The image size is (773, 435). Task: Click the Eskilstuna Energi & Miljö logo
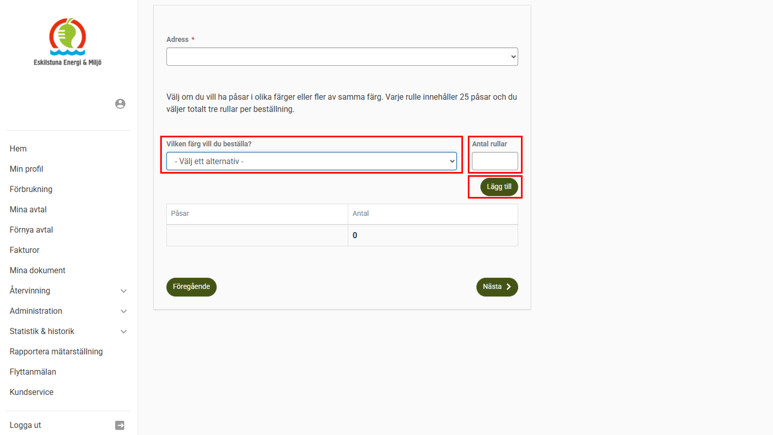click(x=68, y=42)
